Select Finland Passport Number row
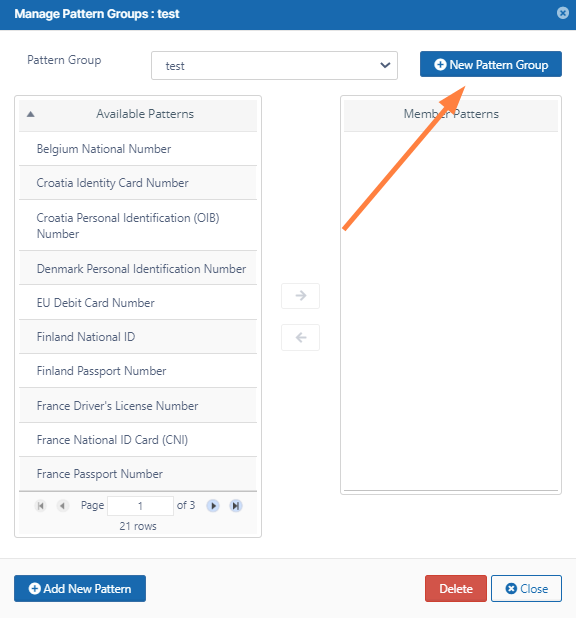 click(138, 371)
